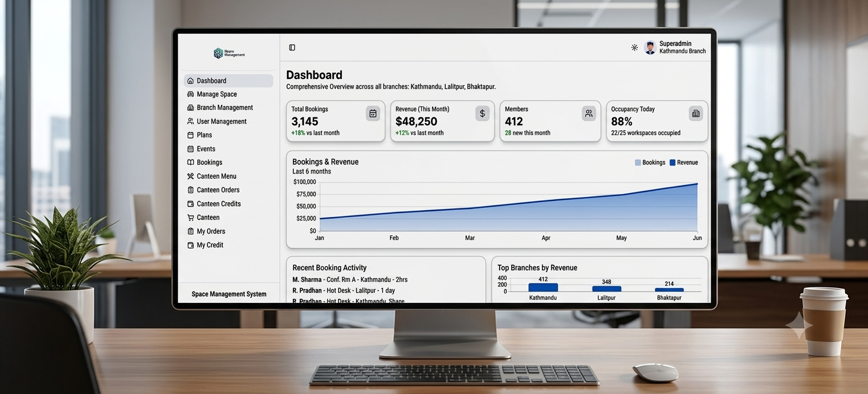Viewport: 868px width, 394px height.
Task: Click the Canteen Menu utensils icon
Action: point(190,176)
